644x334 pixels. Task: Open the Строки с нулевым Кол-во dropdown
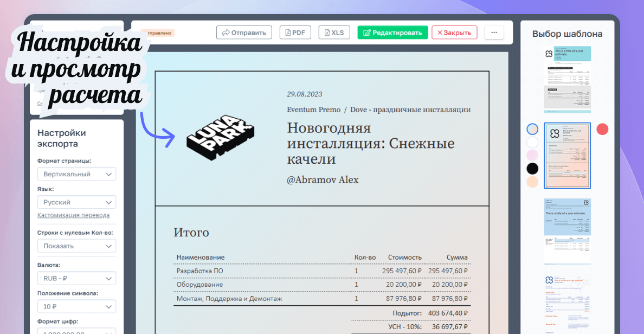(76, 246)
